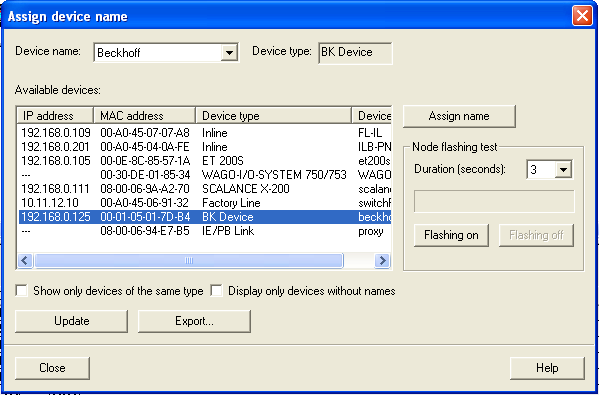Click the partially visible Device name column header
Screen dimensions: 599x395
pos(372,116)
